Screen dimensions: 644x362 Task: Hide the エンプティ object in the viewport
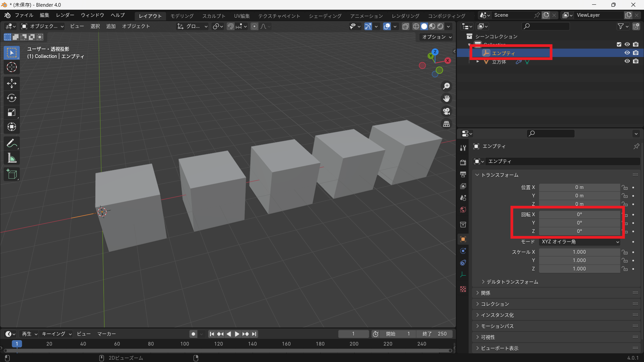[627, 53]
